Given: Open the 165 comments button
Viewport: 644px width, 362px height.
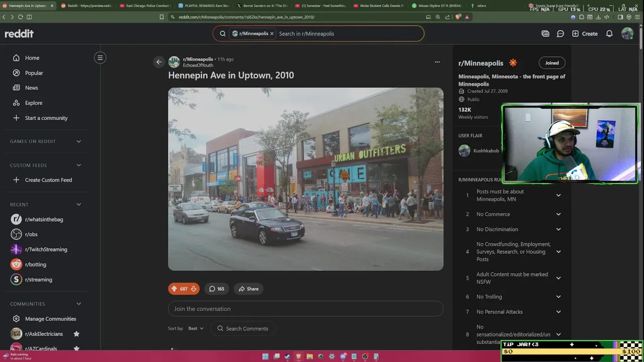Looking at the screenshot, I should (217, 289).
